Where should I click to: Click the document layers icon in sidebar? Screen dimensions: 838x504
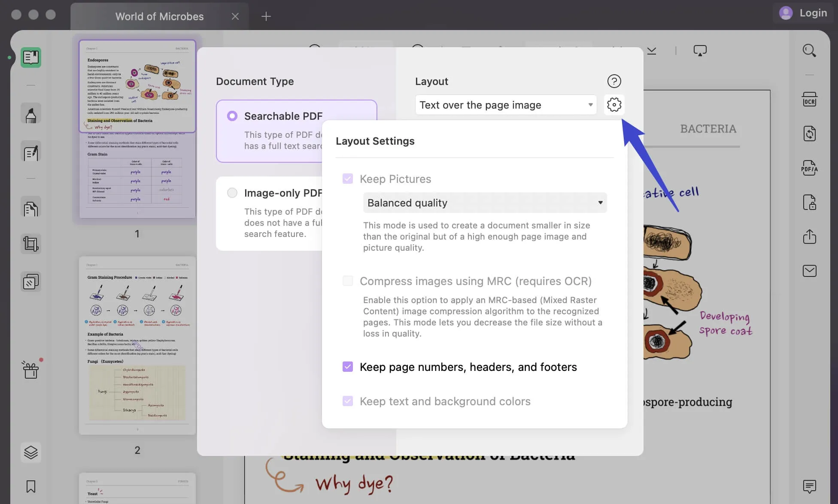(x=30, y=451)
